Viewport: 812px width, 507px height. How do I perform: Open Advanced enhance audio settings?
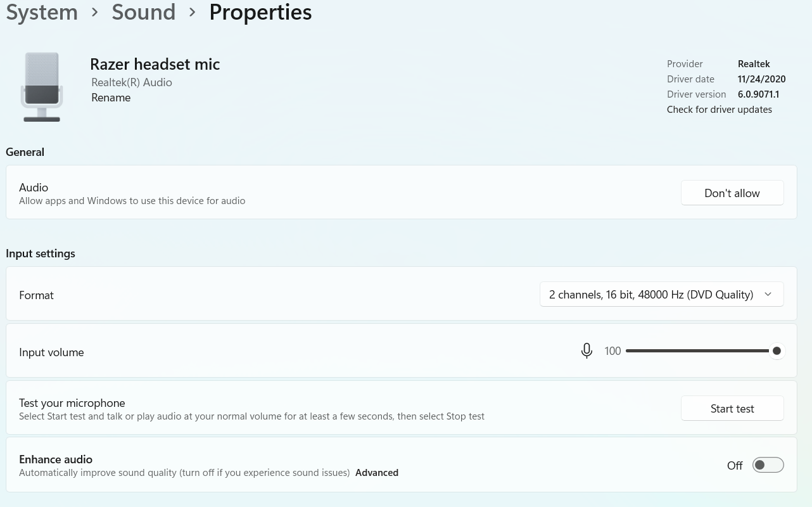click(x=377, y=473)
